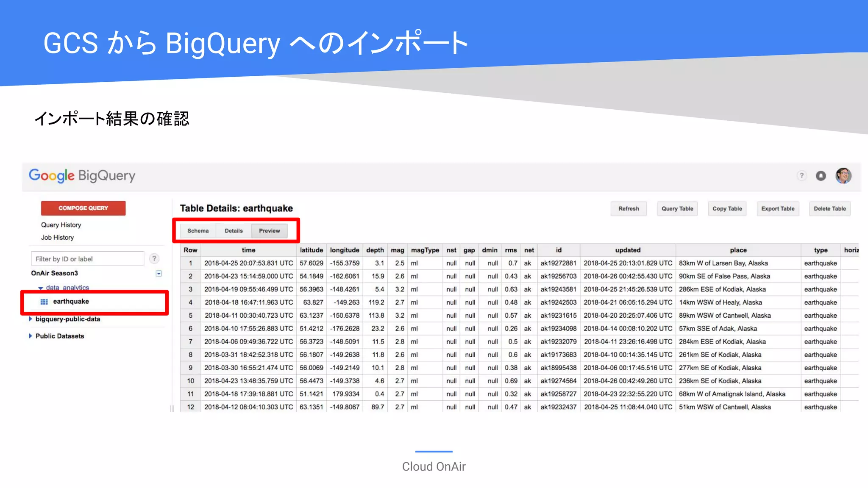Viewport: 868px width, 488px height.
Task: Focus the Filter by ID or label field
Action: pos(87,258)
